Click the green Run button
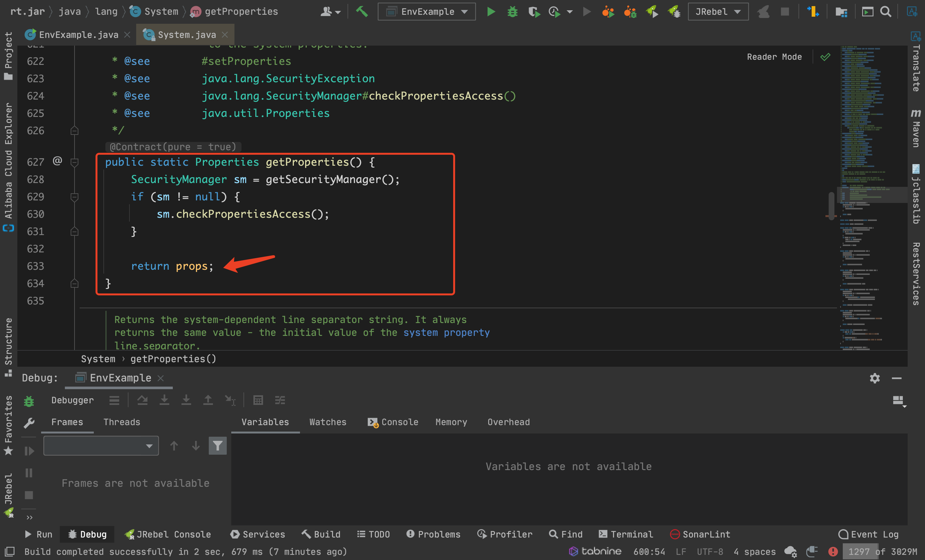This screenshot has height=560, width=925. click(x=491, y=12)
